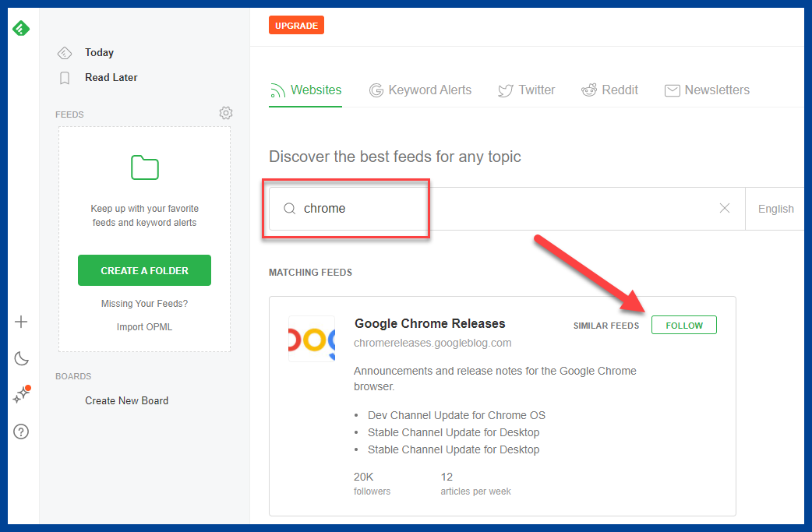Click the 12 articles per week stat
The height and width of the screenshot is (532, 812).
(x=475, y=484)
